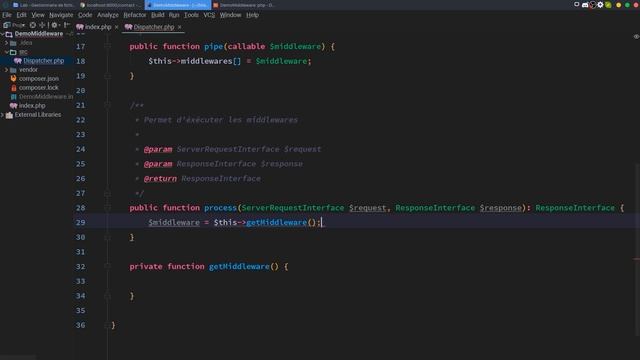The width and height of the screenshot is (640, 360).
Task: Select the vendor folder row
Action: click(37, 70)
